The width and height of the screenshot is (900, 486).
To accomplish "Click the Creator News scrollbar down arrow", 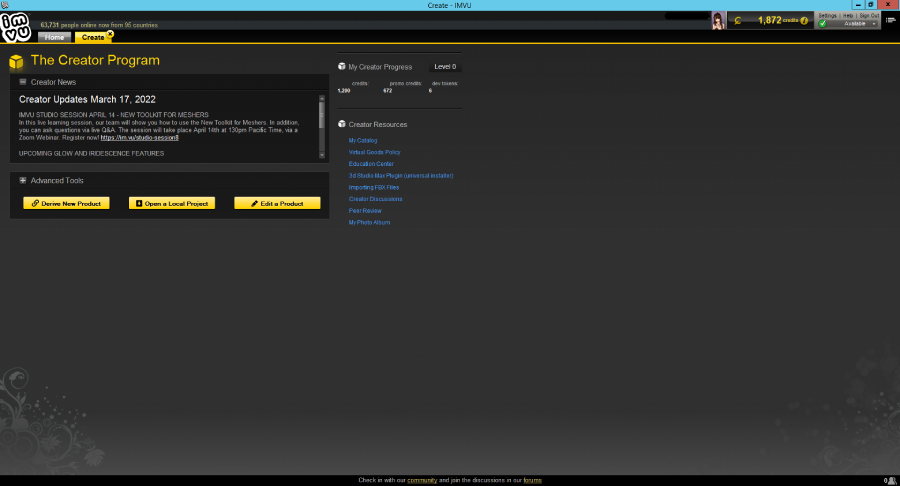I will click(x=321, y=155).
